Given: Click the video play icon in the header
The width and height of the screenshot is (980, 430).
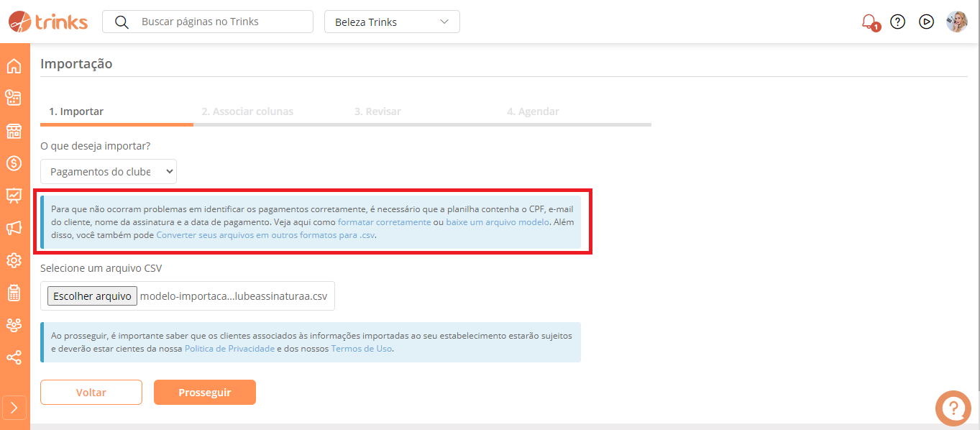Looking at the screenshot, I should [927, 22].
